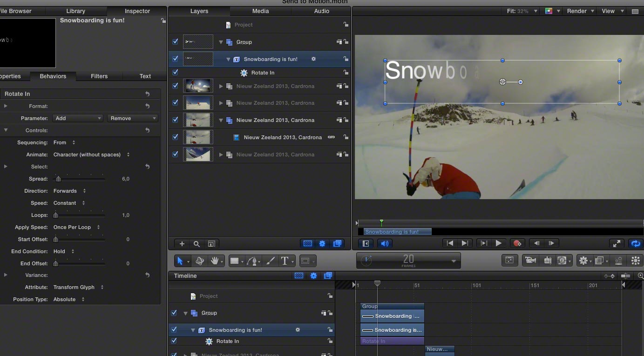
Task: Toggle visibility of Group layer checkbox
Action: 175,42
